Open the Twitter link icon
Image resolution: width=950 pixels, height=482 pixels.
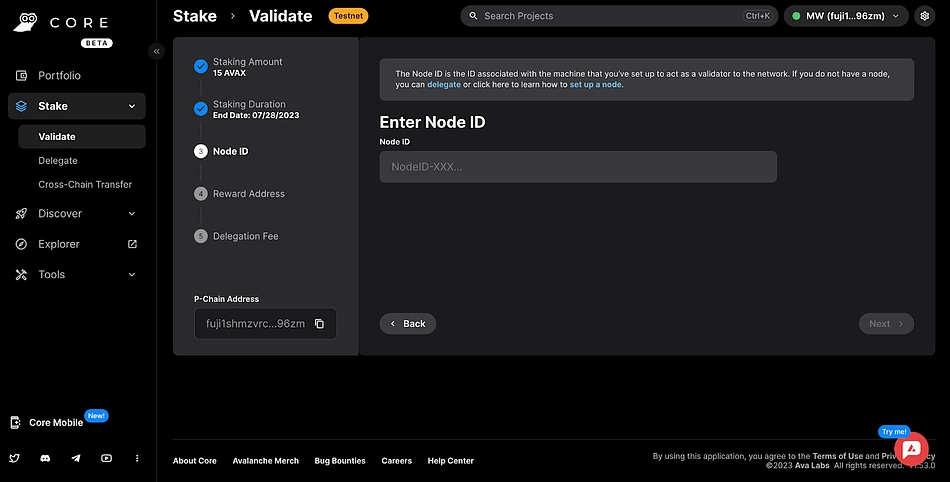click(x=15, y=458)
